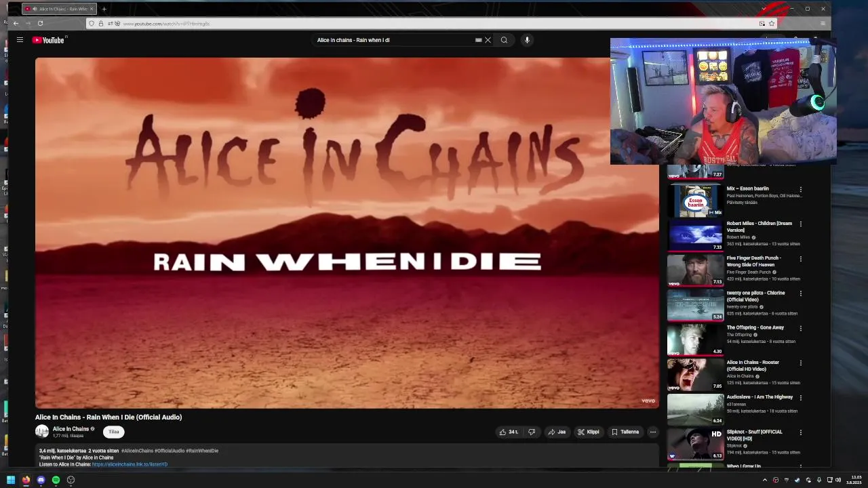Open Slipknot - Snuff thumbnail
The height and width of the screenshot is (488, 868).
coord(695,443)
